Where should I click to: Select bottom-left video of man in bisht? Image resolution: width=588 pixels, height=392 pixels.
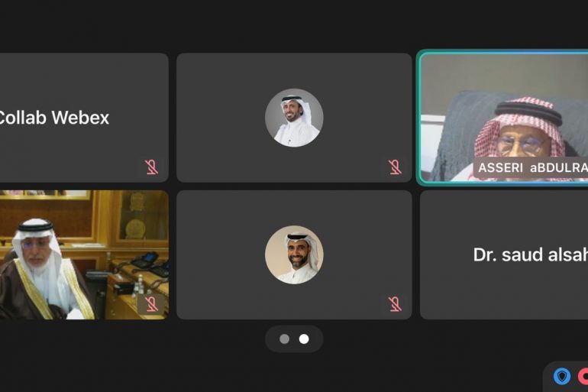(x=84, y=254)
